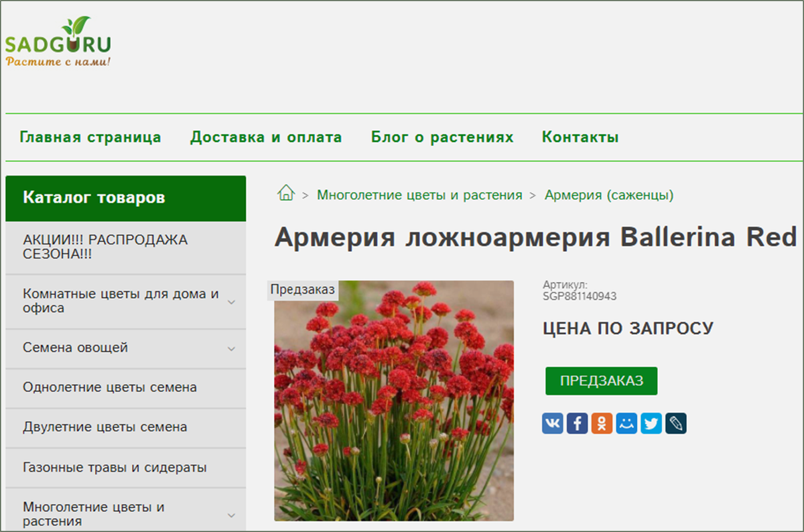
Task: Click ЦЕНА ПО ЗАПРОСУ text
Action: pos(628,328)
